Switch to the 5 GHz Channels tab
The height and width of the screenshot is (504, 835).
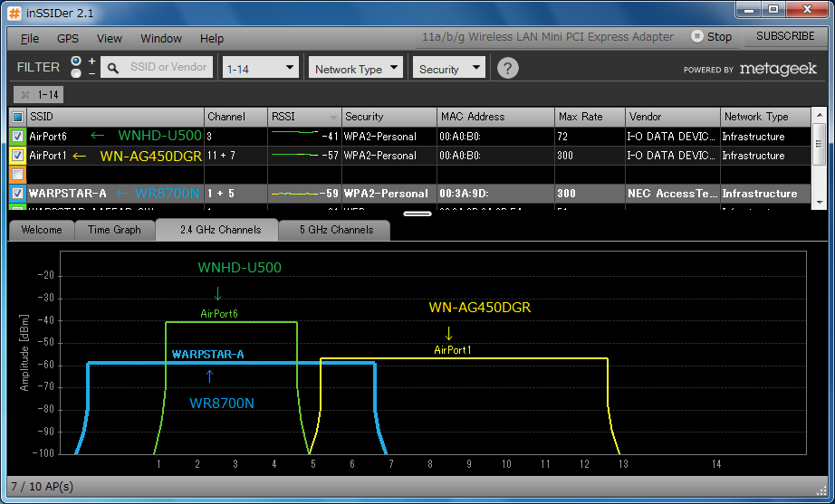pyautogui.click(x=335, y=230)
